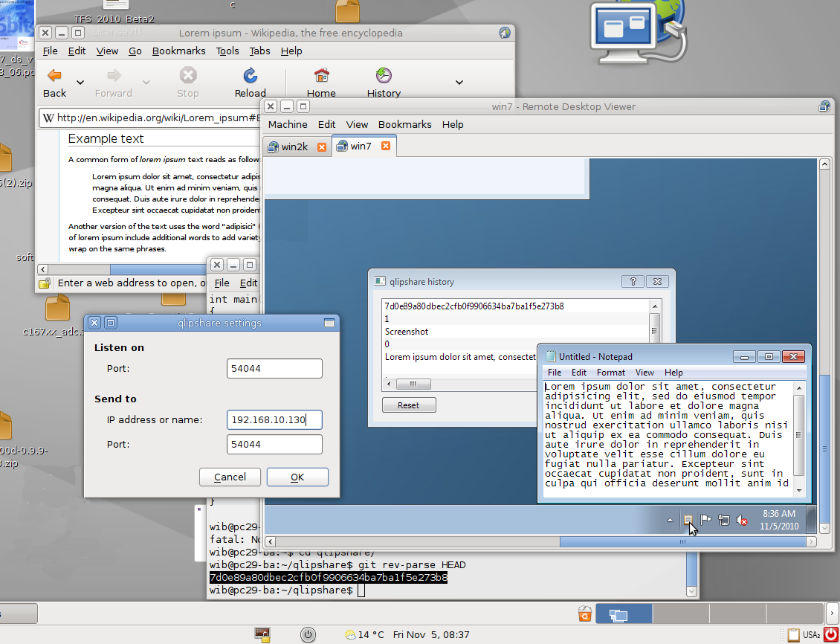
Task: Switch to the second workspace in the switcher
Action: [x=682, y=614]
